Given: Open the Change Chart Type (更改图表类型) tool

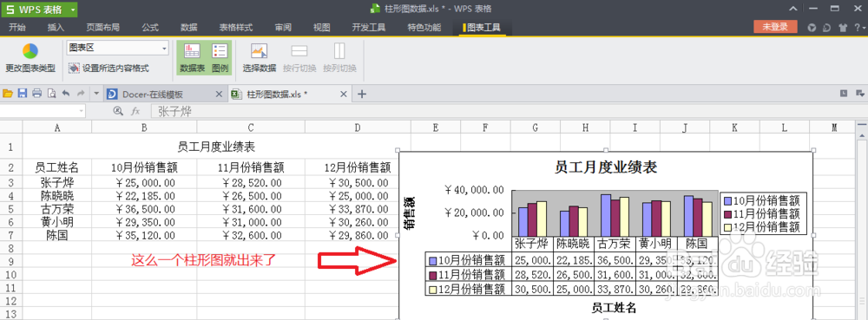Looking at the screenshot, I should pyautogui.click(x=30, y=59).
